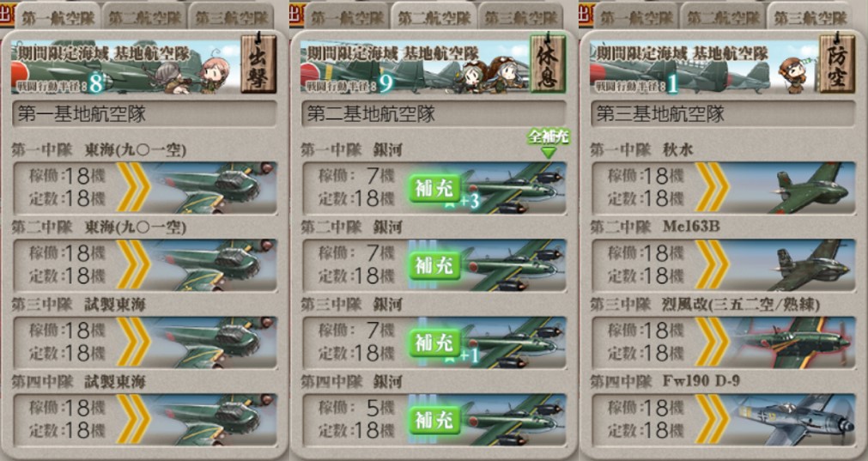Click third squadron 銀河 proficiency gauge bars
Image resolution: width=868 pixels, height=461 pixels.
[423, 343]
